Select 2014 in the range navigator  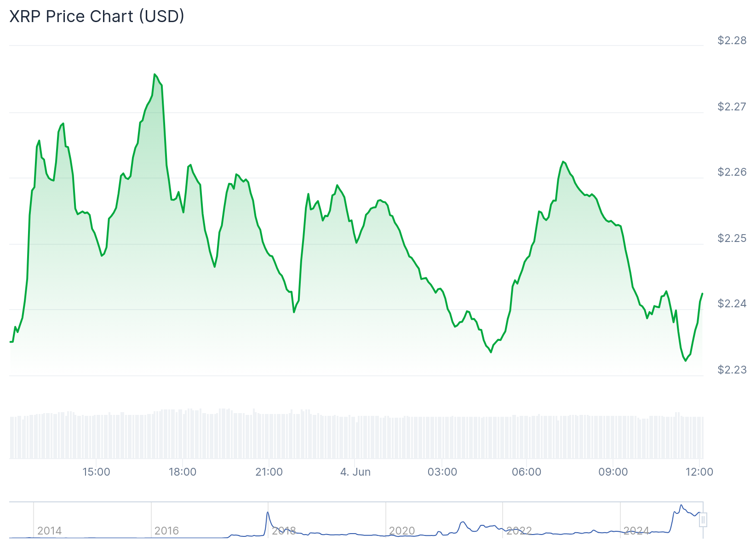50,531
